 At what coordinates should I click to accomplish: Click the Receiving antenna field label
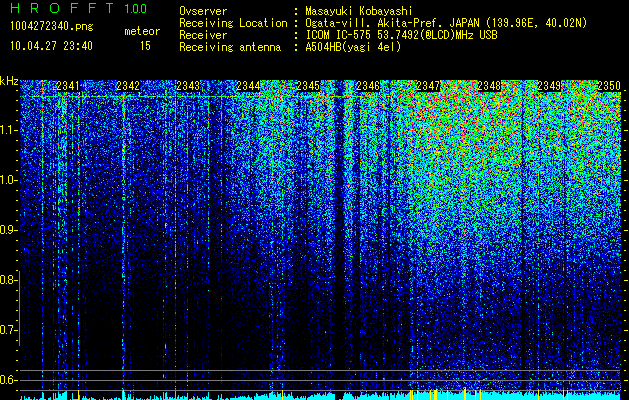click(230, 47)
